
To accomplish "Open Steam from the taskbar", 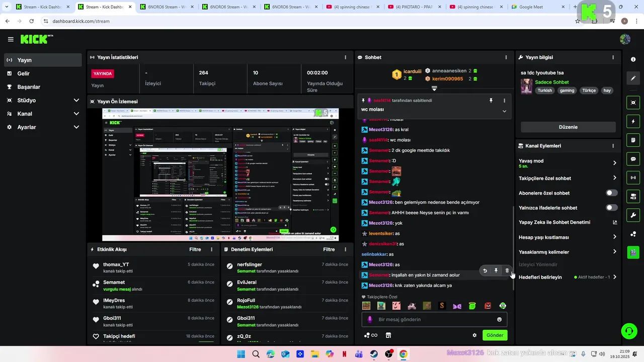I will [x=373, y=354].
